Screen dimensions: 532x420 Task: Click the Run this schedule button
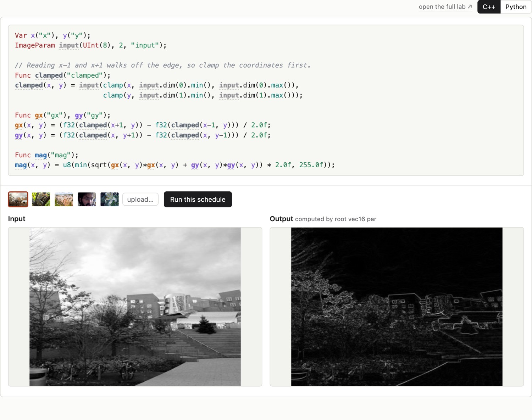coord(198,200)
